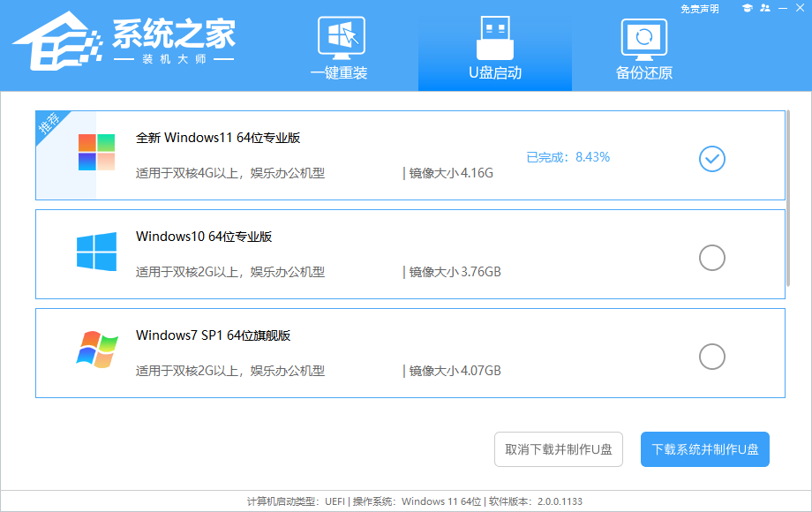This screenshot has height=512, width=812.
Task: Click 取消下载并制作U盘 button
Action: (557, 449)
